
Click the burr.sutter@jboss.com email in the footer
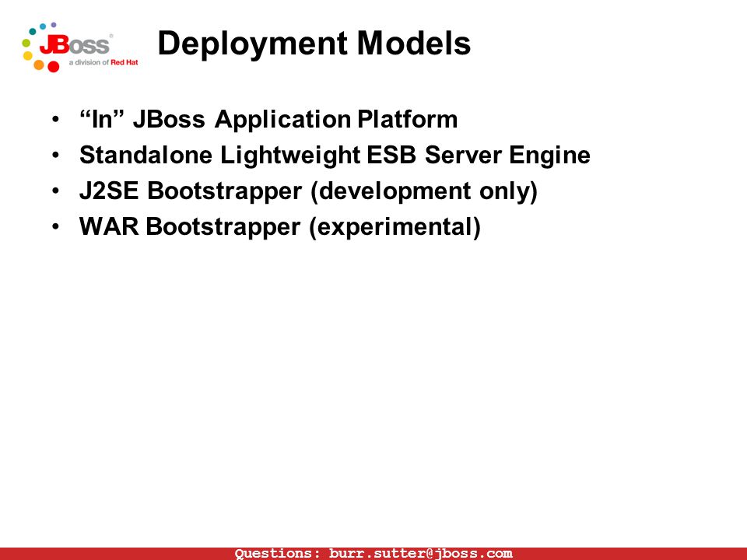[421, 553]
